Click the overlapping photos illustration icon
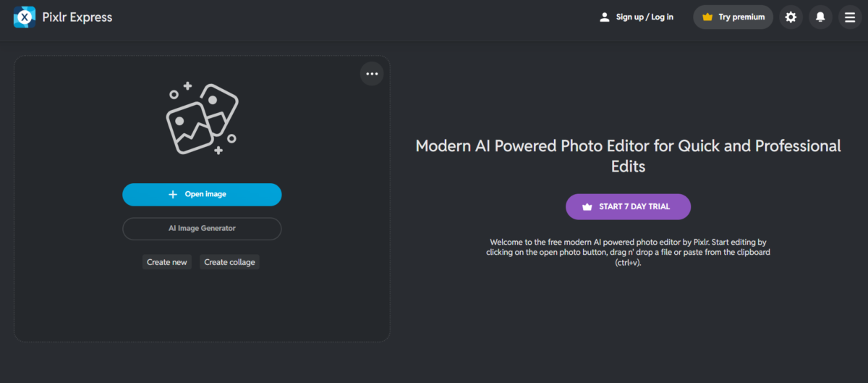 202,119
